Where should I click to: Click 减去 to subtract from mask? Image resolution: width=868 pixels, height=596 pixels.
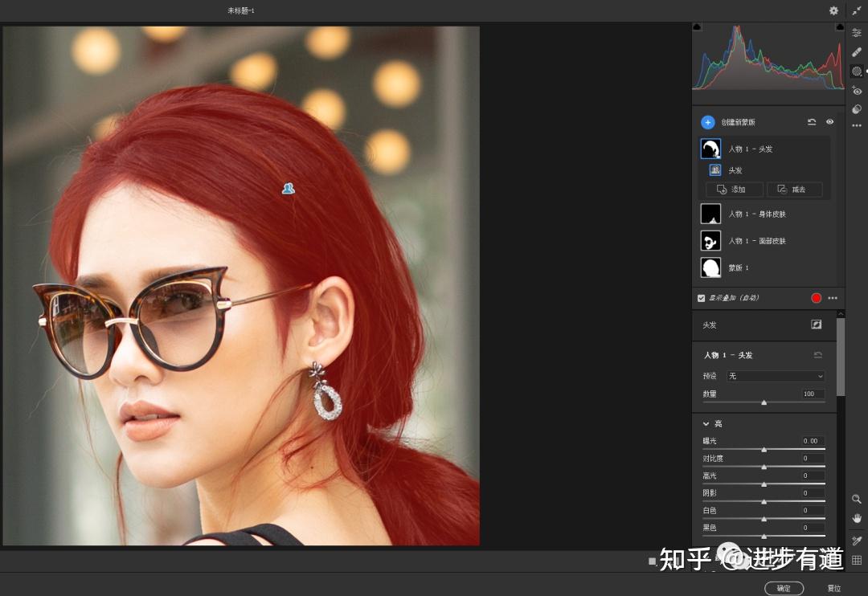click(794, 190)
